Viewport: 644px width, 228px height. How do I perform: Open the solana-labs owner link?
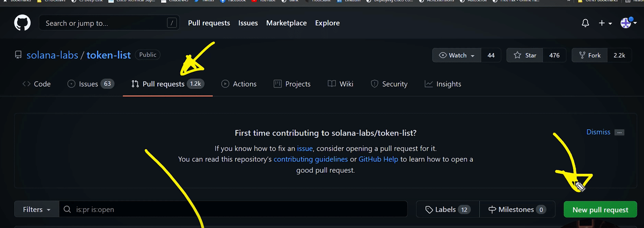coord(52,55)
